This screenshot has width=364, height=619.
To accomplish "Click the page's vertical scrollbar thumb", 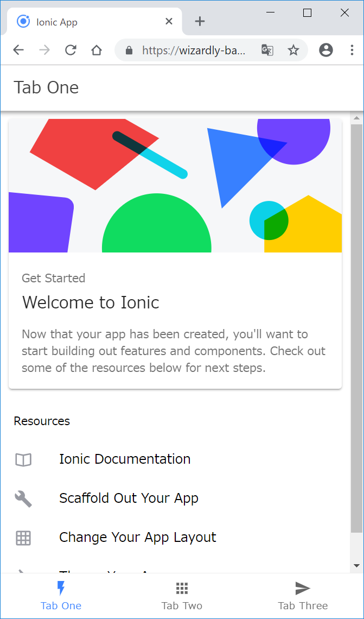I will point(356,326).
